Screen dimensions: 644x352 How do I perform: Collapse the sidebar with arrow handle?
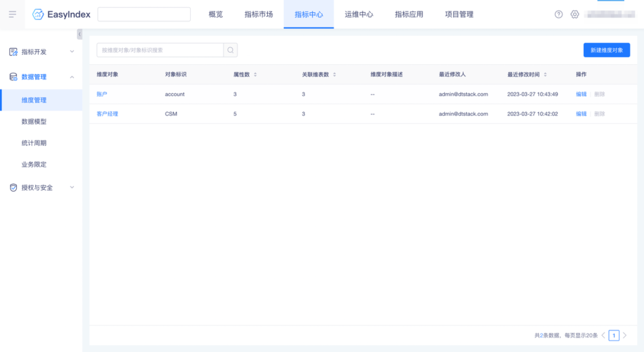tap(80, 35)
